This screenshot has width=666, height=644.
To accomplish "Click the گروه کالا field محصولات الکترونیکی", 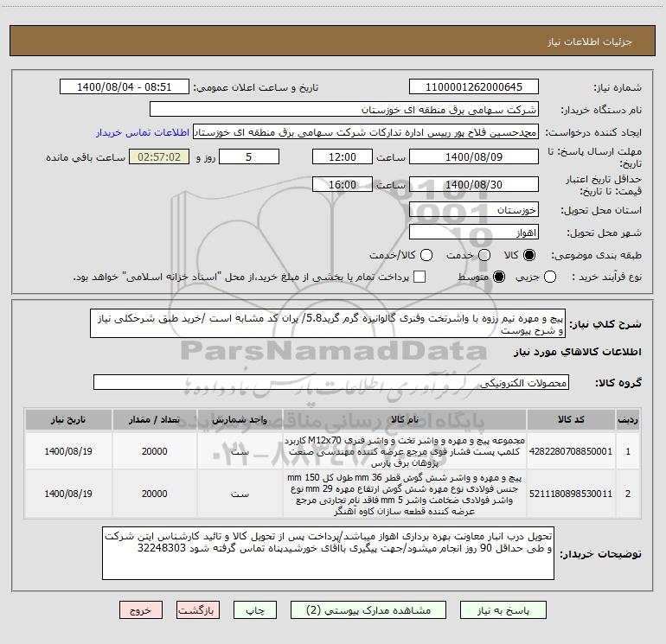I will 331,382.
